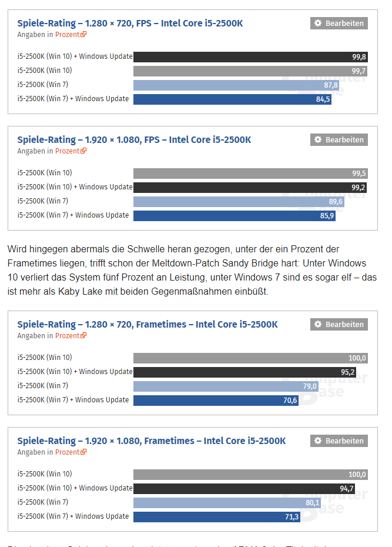Open Prozent link in 1.280 × 720 FPS chart
The height and width of the screenshot is (547, 392).
pyautogui.click(x=68, y=35)
